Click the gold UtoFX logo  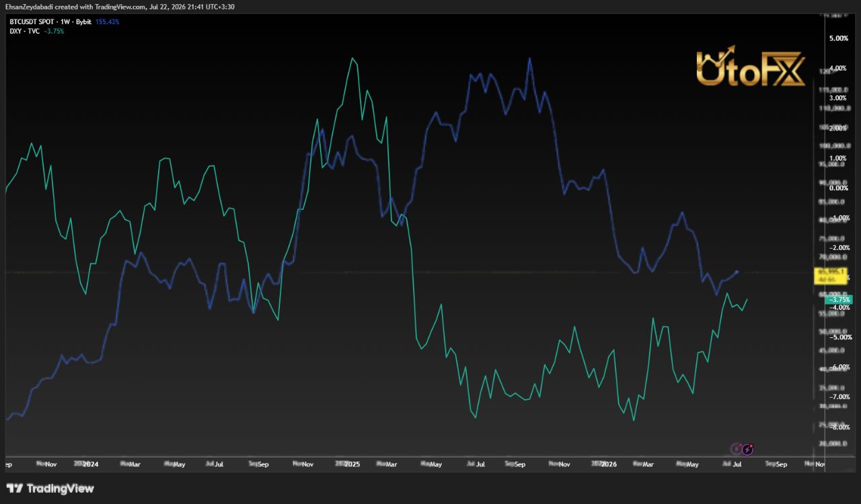[750, 67]
